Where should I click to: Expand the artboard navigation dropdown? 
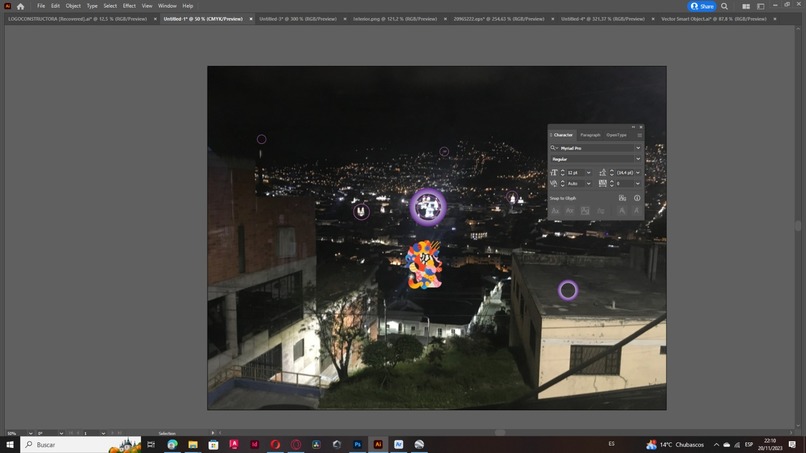[103, 433]
